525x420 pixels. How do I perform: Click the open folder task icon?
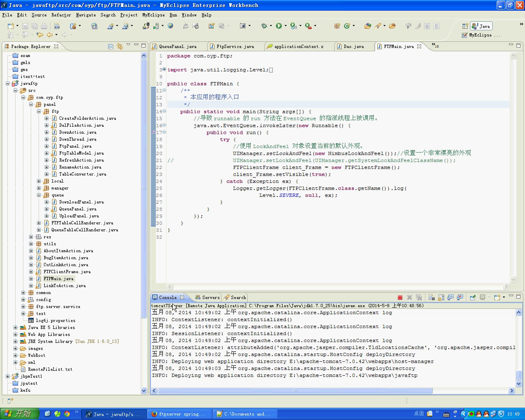point(392,26)
